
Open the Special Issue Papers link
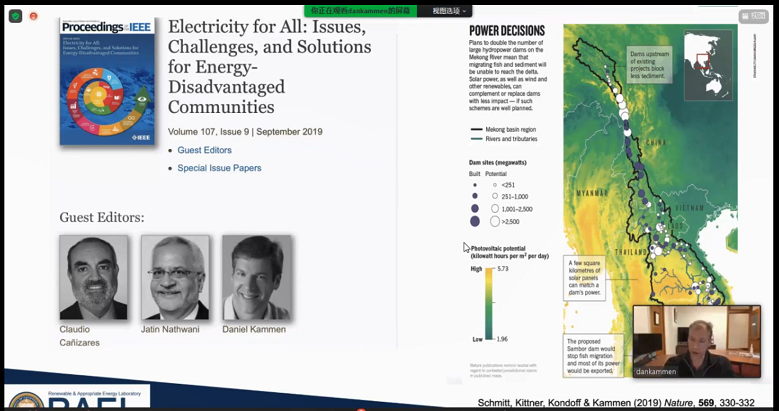pos(219,168)
